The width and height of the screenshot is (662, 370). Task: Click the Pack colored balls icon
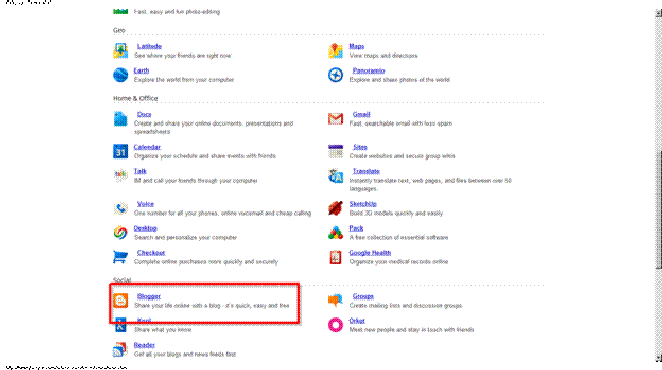335,232
